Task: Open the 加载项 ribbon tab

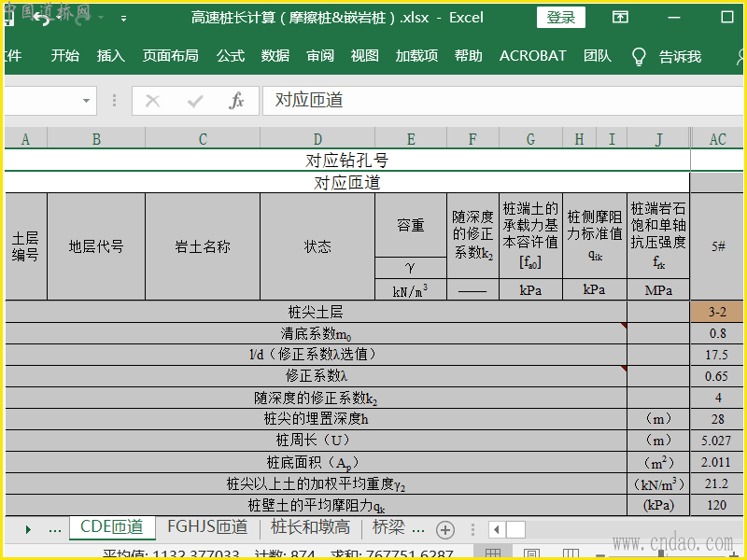Action: [x=416, y=56]
